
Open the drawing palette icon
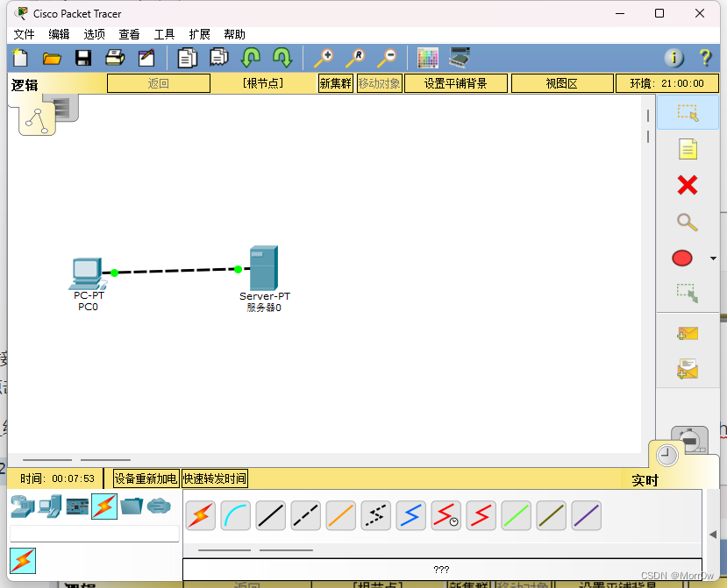tap(427, 58)
